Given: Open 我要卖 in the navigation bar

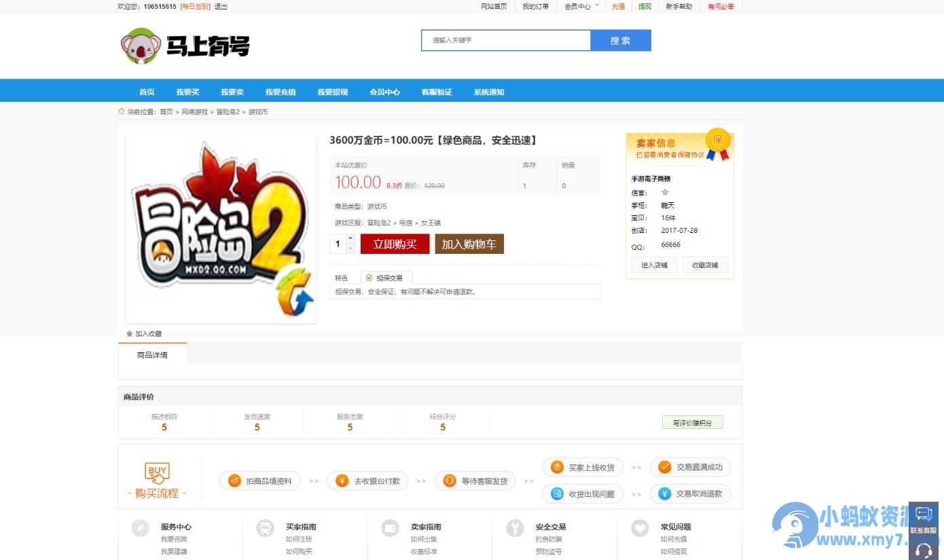Looking at the screenshot, I should point(232,92).
